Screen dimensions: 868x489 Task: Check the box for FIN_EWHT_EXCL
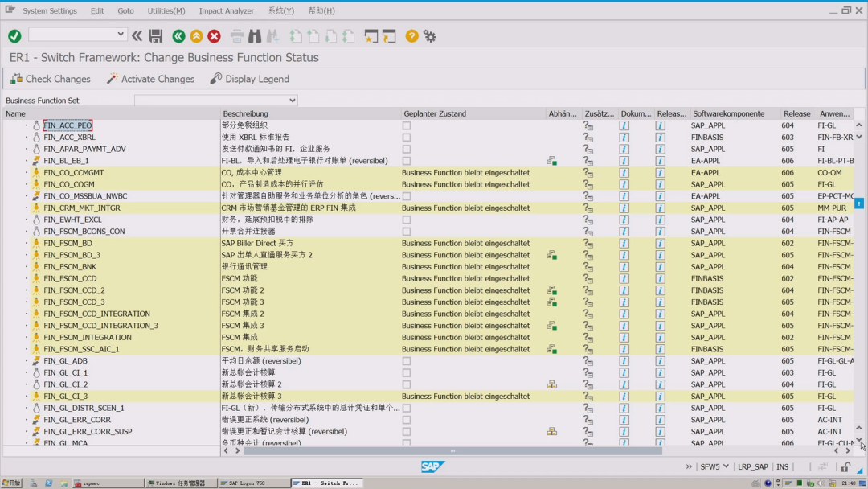(x=407, y=220)
